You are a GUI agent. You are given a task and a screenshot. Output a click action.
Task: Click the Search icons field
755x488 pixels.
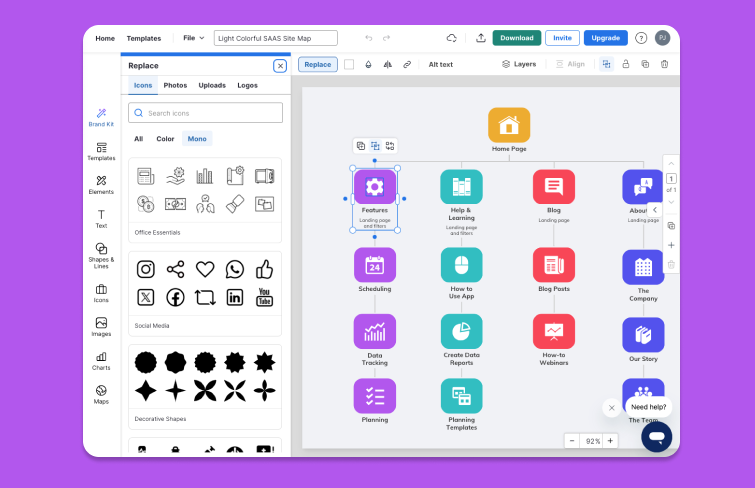[x=205, y=113]
